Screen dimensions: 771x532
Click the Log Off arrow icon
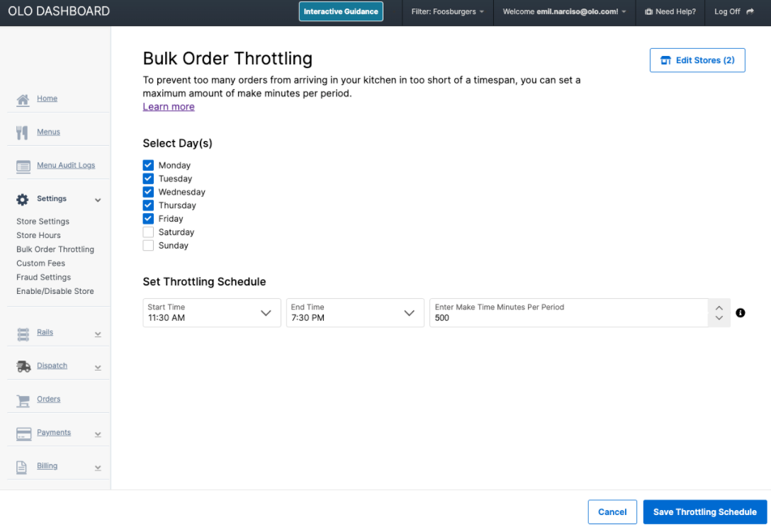click(x=750, y=11)
